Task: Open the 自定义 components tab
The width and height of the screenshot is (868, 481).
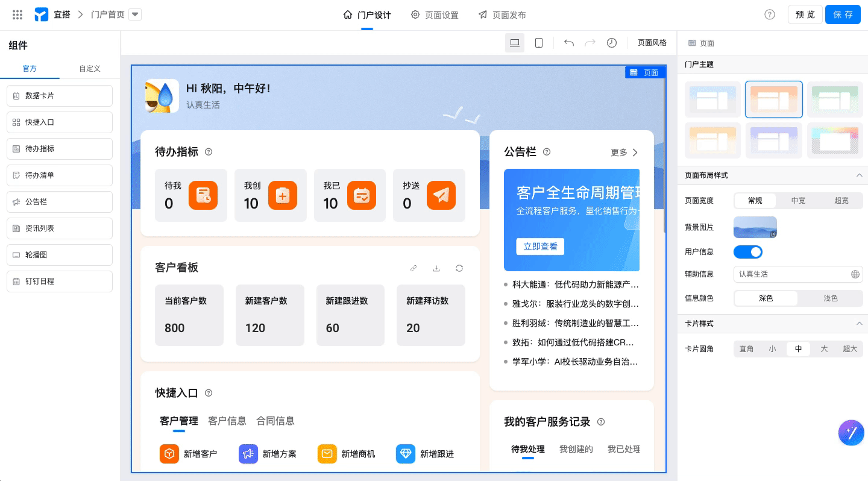Action: click(90, 69)
